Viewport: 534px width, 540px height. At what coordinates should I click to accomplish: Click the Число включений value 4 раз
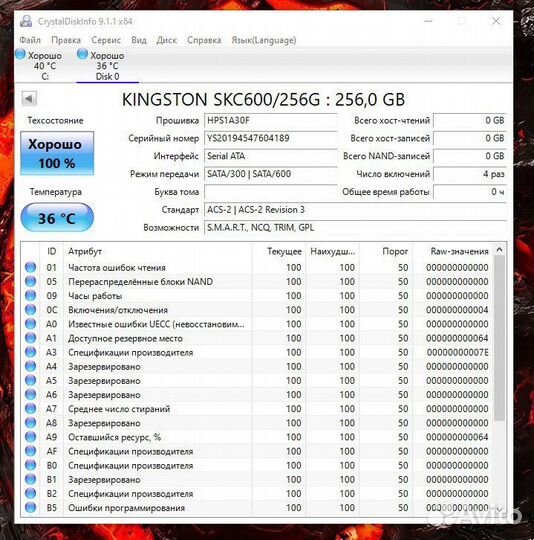point(470,174)
